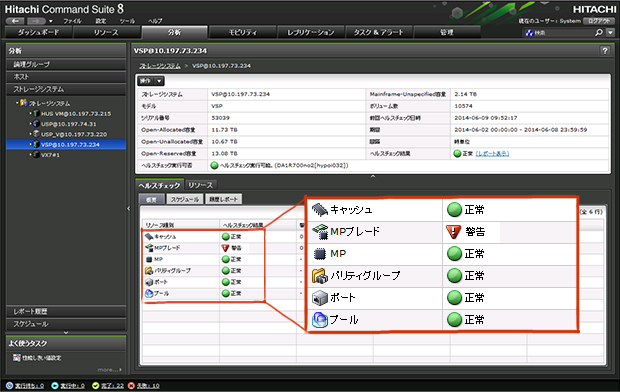The height and width of the screenshot is (392, 620).
Task: Open the 管理 tab
Action: [447, 32]
